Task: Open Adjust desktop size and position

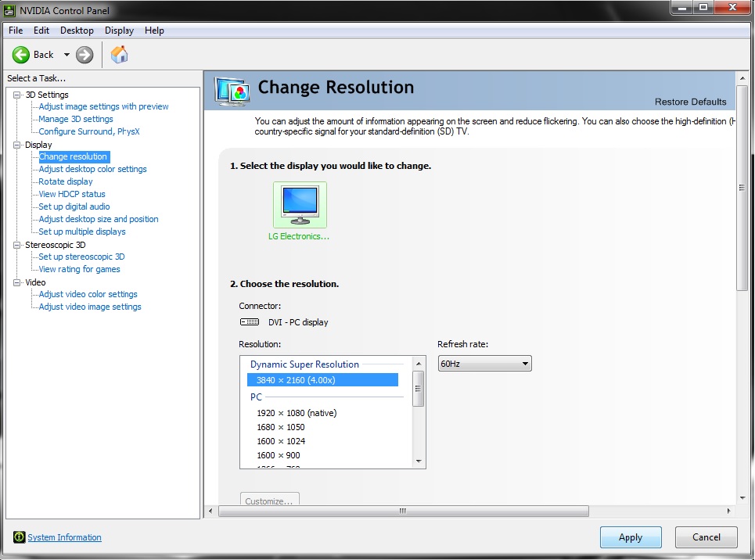Action: pos(99,219)
